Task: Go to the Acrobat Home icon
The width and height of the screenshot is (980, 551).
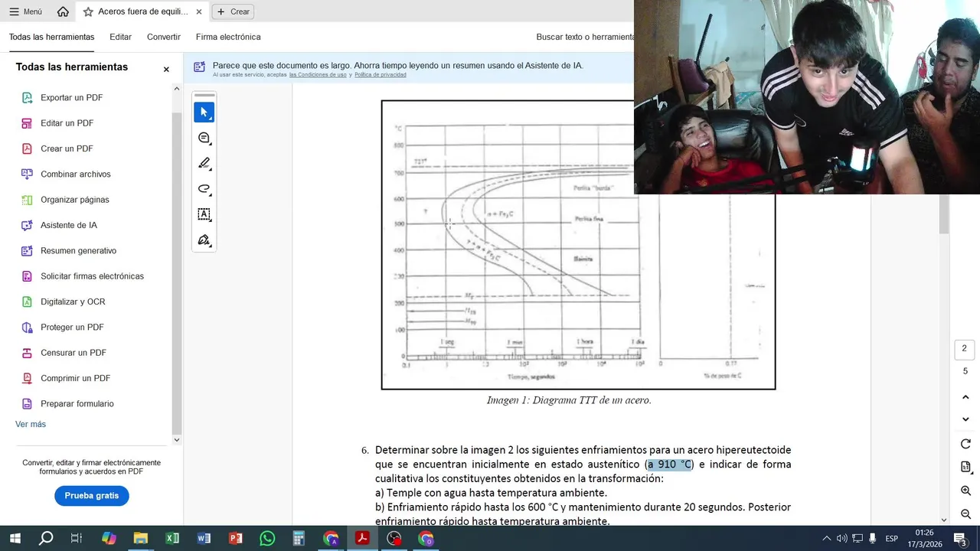Action: [x=63, y=11]
